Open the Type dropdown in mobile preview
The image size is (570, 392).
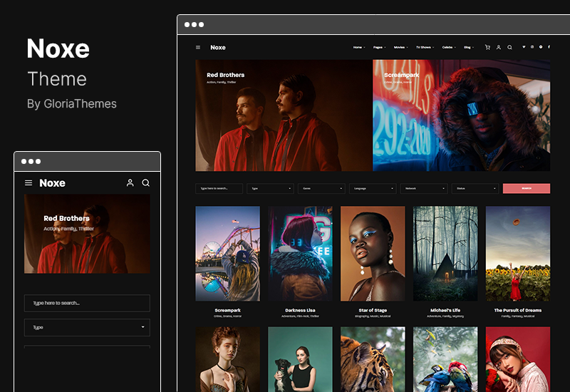[x=87, y=327]
